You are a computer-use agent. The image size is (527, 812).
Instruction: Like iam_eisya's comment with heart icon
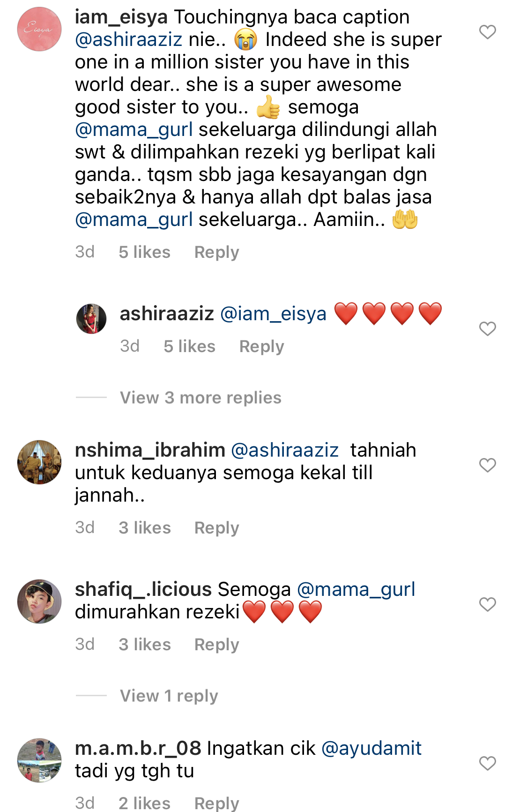pos(487,32)
